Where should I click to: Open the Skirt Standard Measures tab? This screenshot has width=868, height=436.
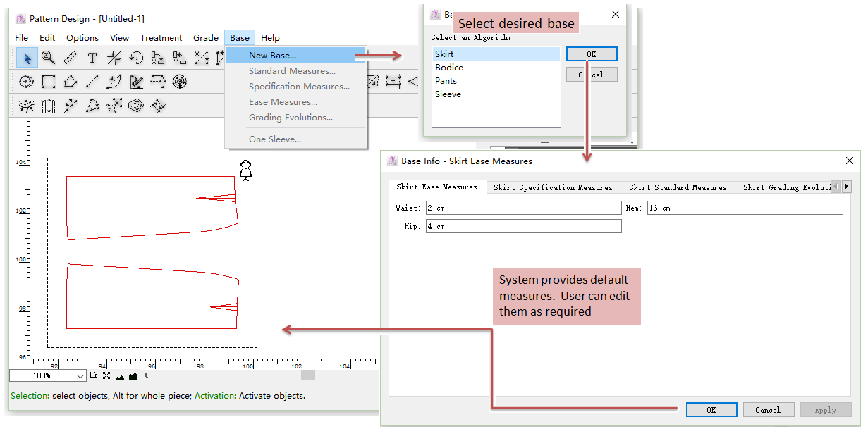(x=678, y=187)
